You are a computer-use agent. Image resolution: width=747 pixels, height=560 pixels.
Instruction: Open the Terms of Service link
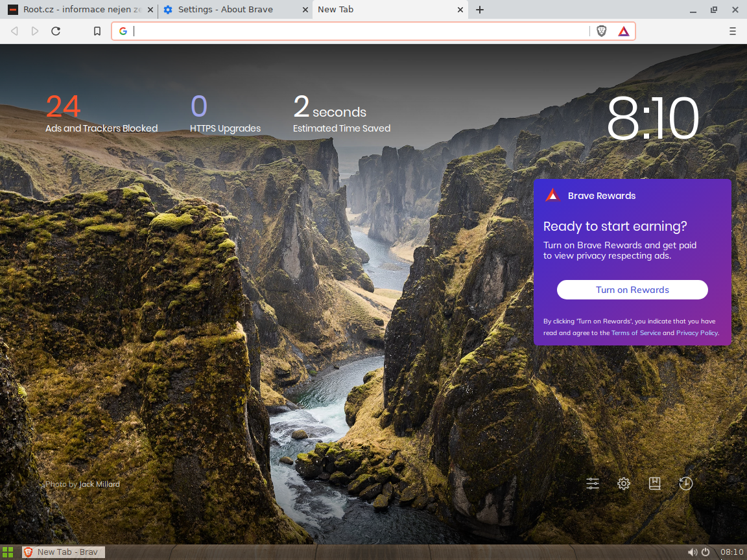(x=636, y=333)
